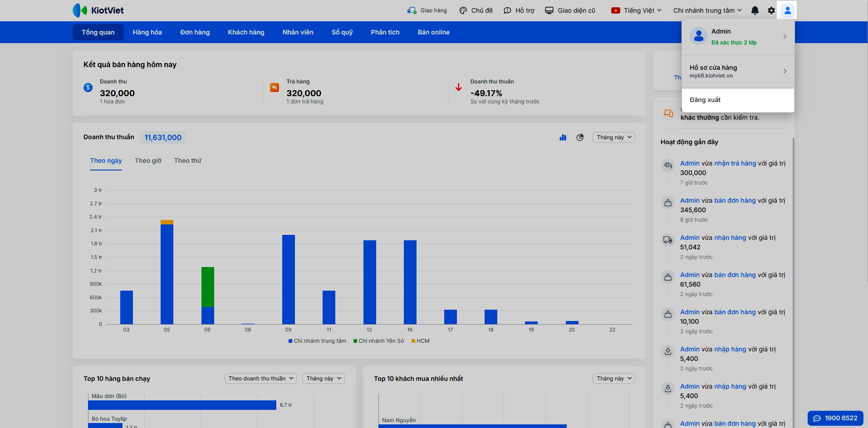
Task: Click the truck icon beside 51,042 activity
Action: (x=668, y=240)
